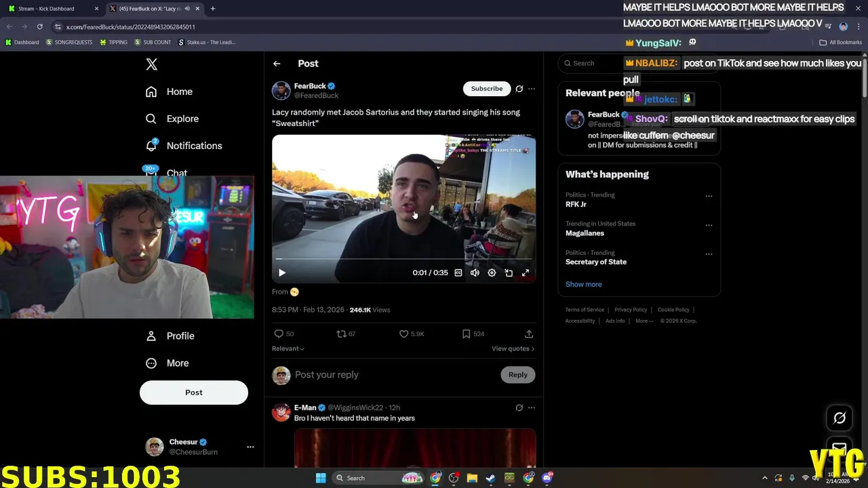
Task: Share the post via share icon
Action: point(529,333)
